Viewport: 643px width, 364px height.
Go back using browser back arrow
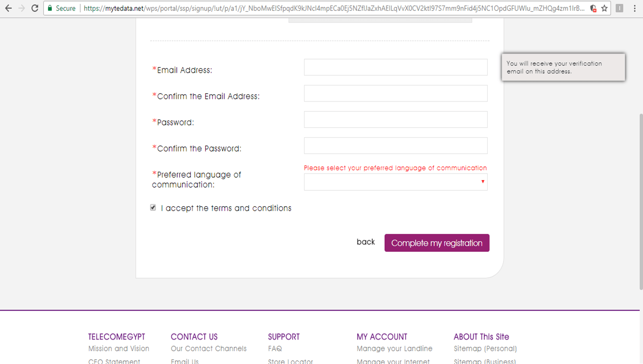[x=8, y=8]
